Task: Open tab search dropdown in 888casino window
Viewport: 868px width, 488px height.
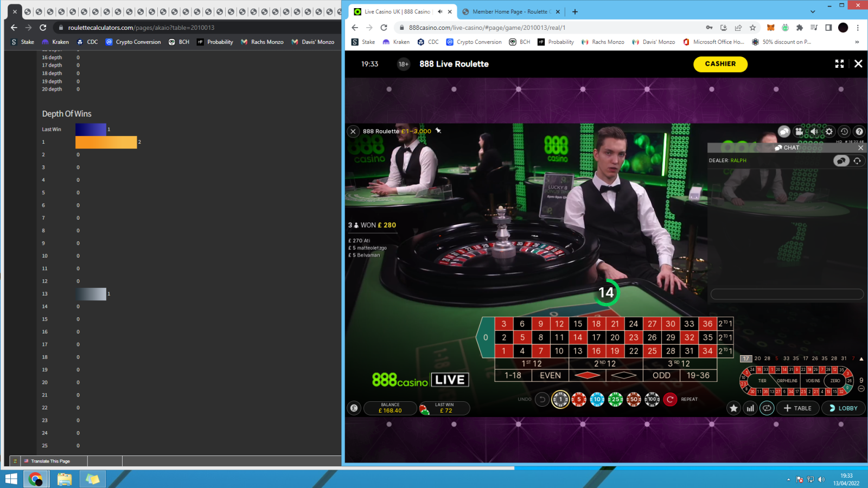Action: click(813, 11)
